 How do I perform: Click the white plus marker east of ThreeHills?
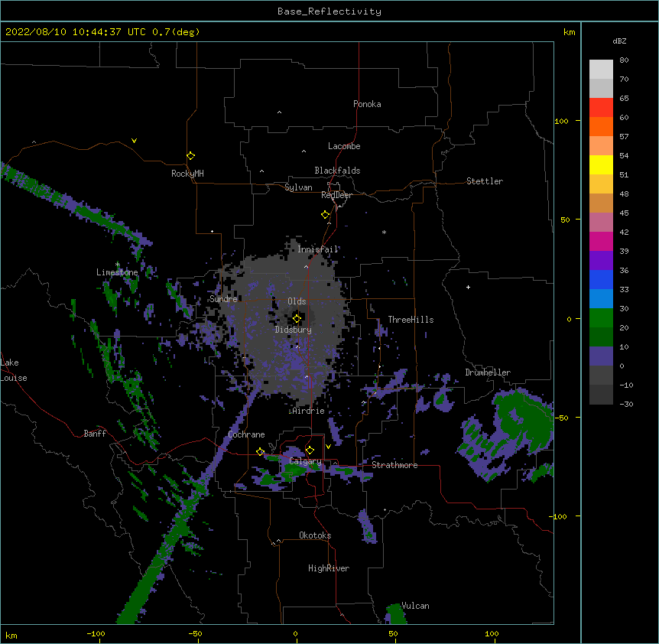468,287
